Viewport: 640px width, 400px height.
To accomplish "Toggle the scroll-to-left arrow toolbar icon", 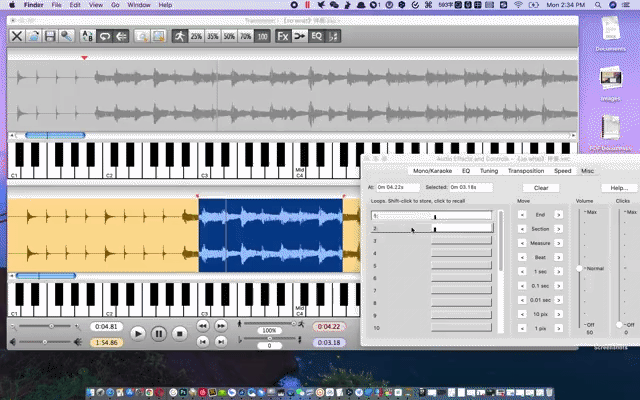I will 121,36.
